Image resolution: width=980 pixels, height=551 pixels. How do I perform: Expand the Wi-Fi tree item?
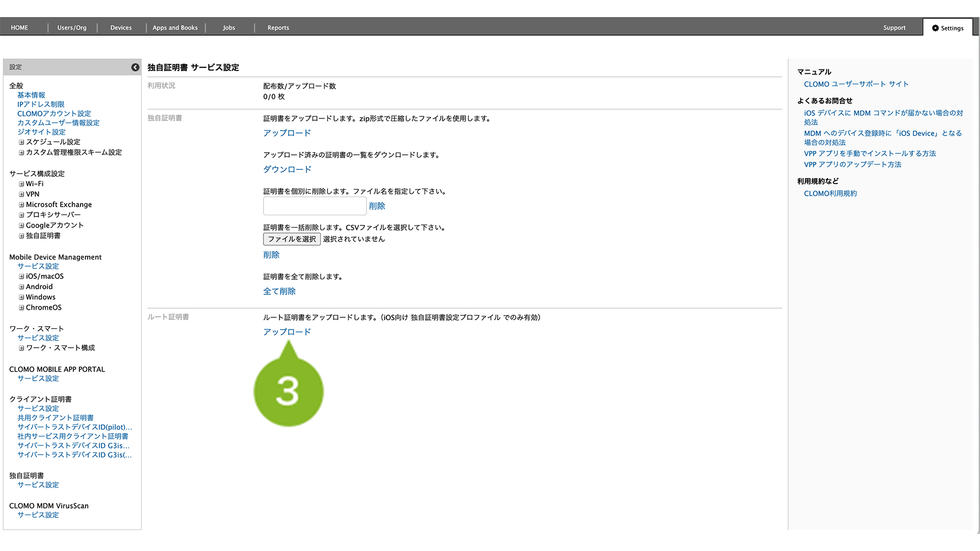click(21, 184)
